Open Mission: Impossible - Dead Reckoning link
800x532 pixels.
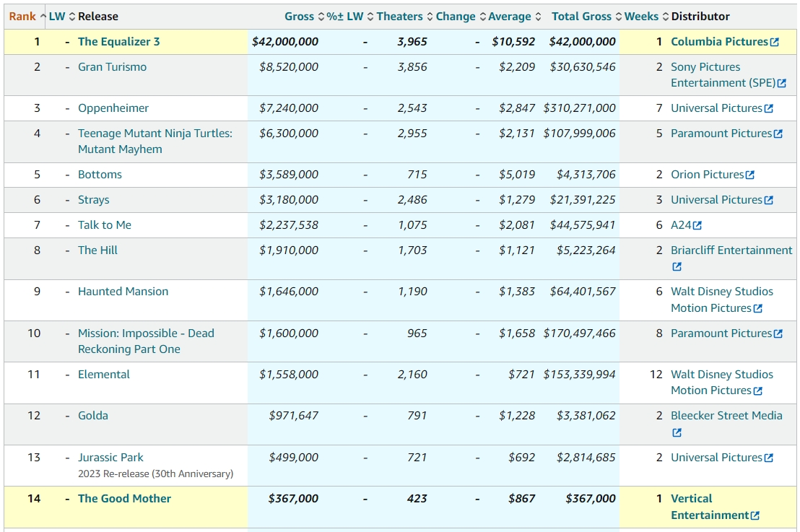click(x=146, y=341)
